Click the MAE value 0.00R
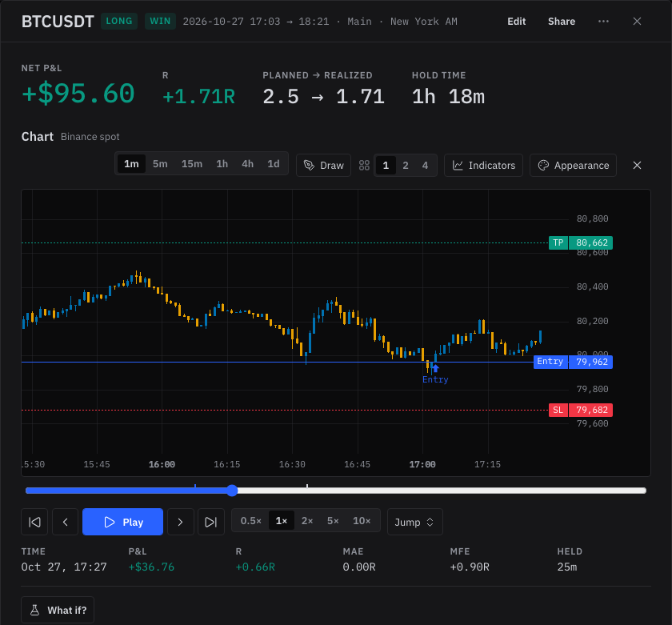672x625 pixels. pos(359,567)
